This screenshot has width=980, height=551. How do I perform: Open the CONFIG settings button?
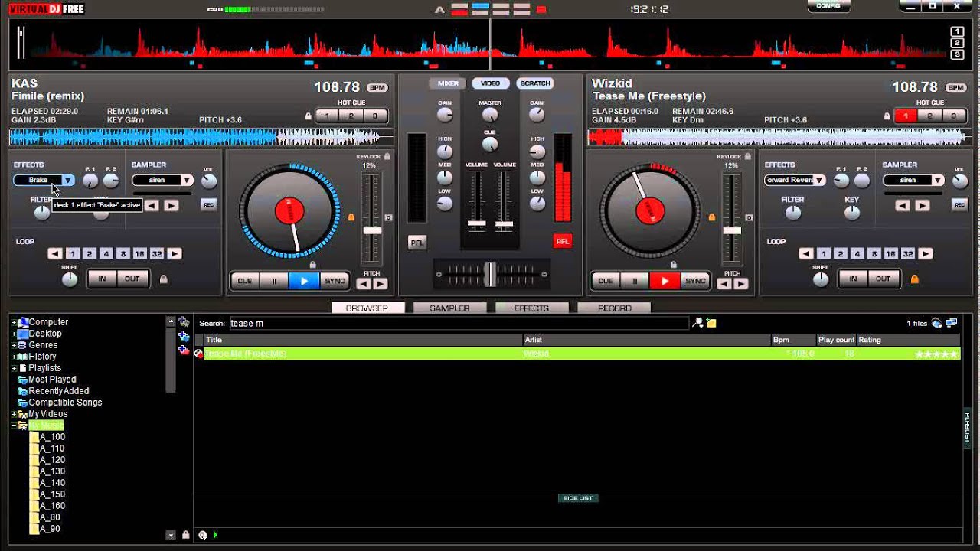828,5
